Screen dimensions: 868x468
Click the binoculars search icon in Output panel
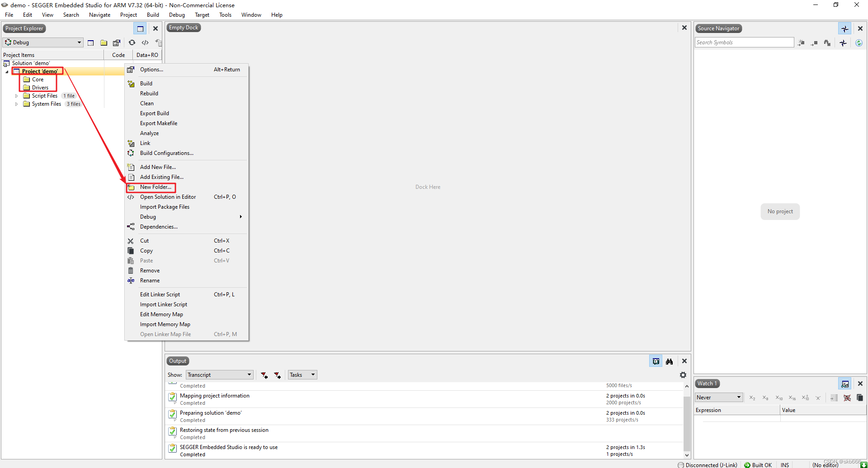tap(670, 361)
